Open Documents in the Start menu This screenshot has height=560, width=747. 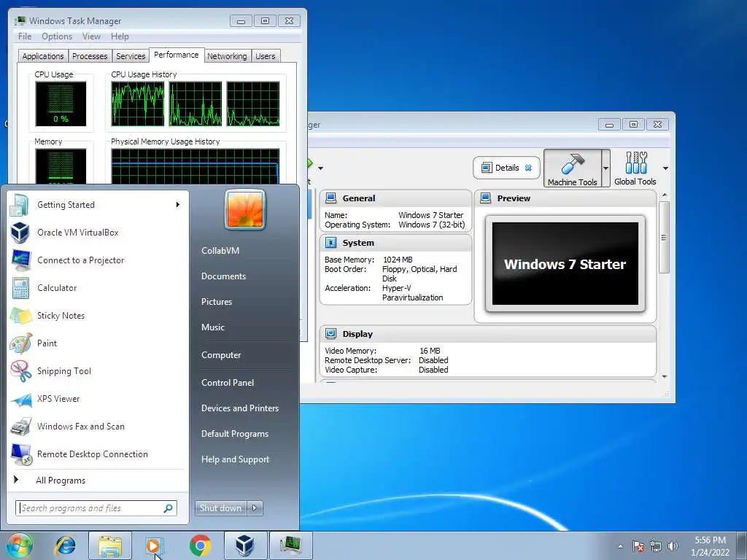tap(223, 276)
